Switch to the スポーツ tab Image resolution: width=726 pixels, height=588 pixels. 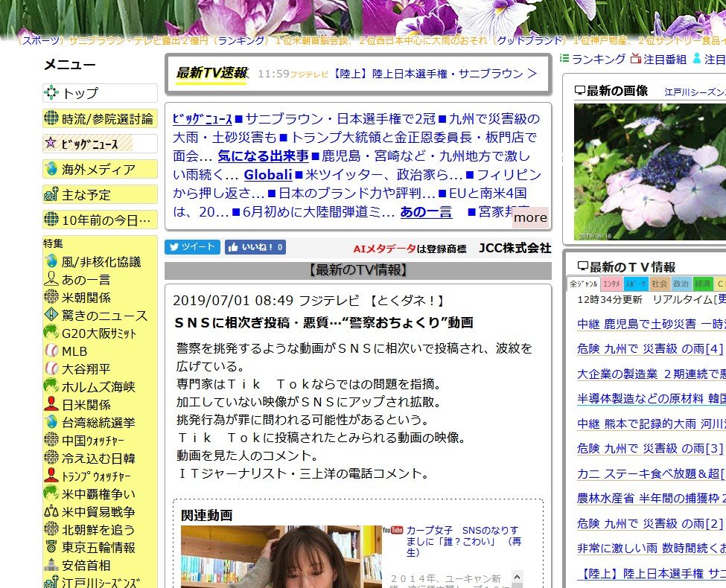tap(636, 284)
